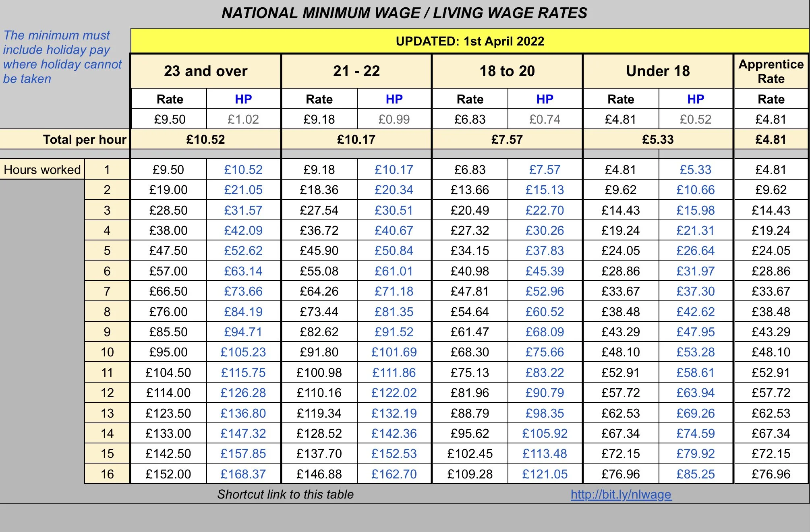
Task: Select the '23 and over' column header
Action: pos(205,71)
